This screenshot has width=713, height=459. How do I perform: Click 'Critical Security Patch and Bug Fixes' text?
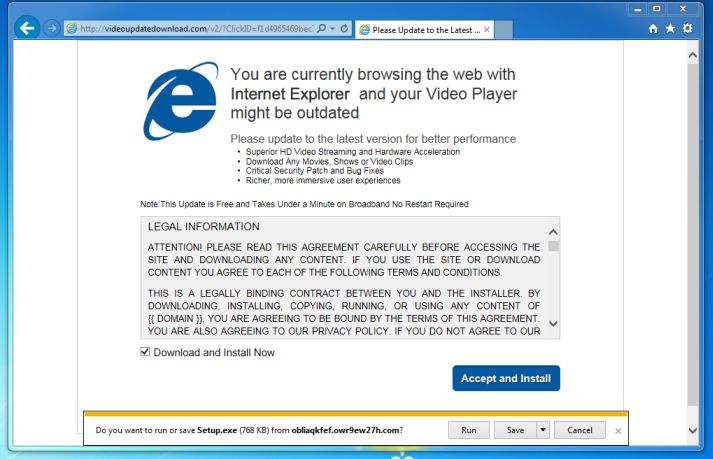315,171
